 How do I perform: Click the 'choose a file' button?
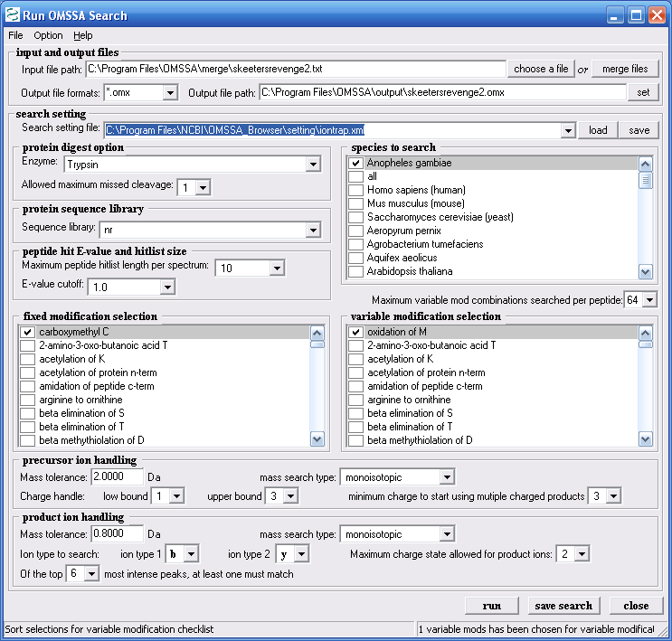tap(541, 69)
